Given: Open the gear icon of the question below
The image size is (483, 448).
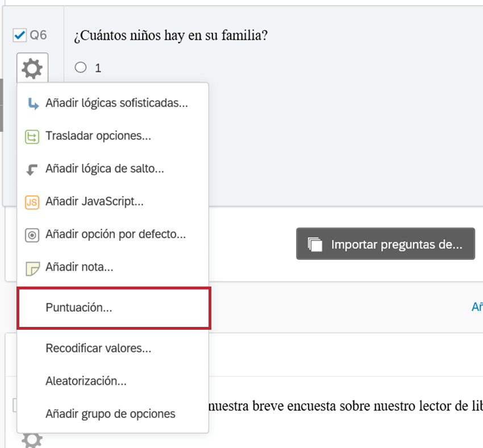Looking at the screenshot, I should [32, 440].
